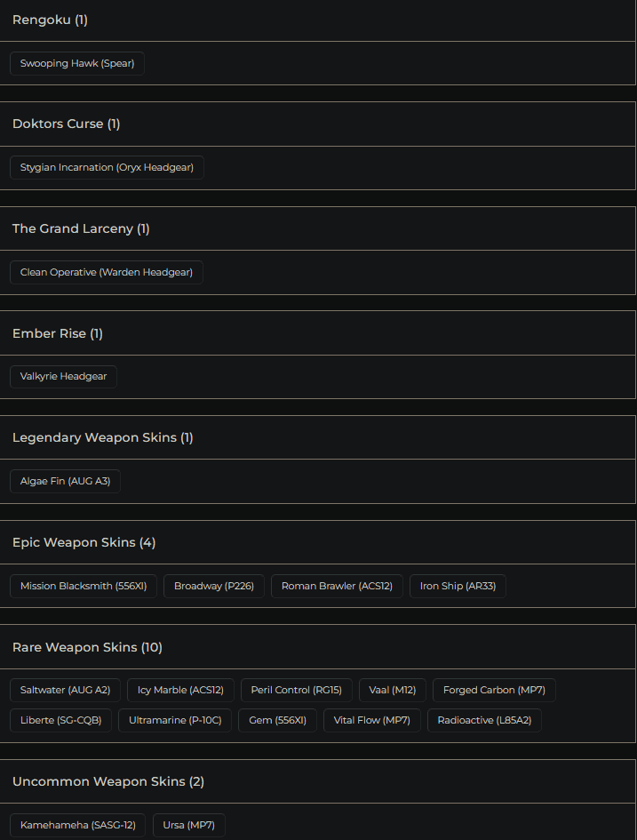Screen dimensions: 637x840
Task: Select Peril Control (RG15) skin tag
Action: point(297,690)
